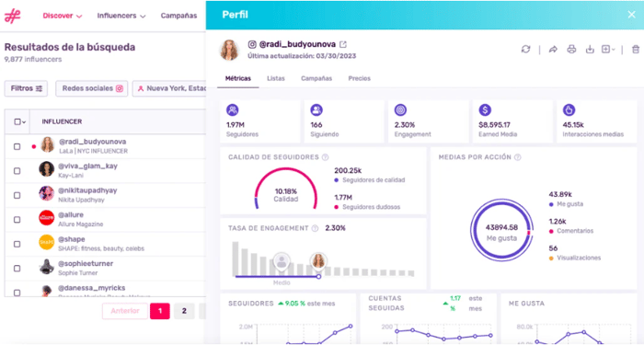The image size is (644, 345).
Task: Select the @allure row checkbox
Action: 17,220
